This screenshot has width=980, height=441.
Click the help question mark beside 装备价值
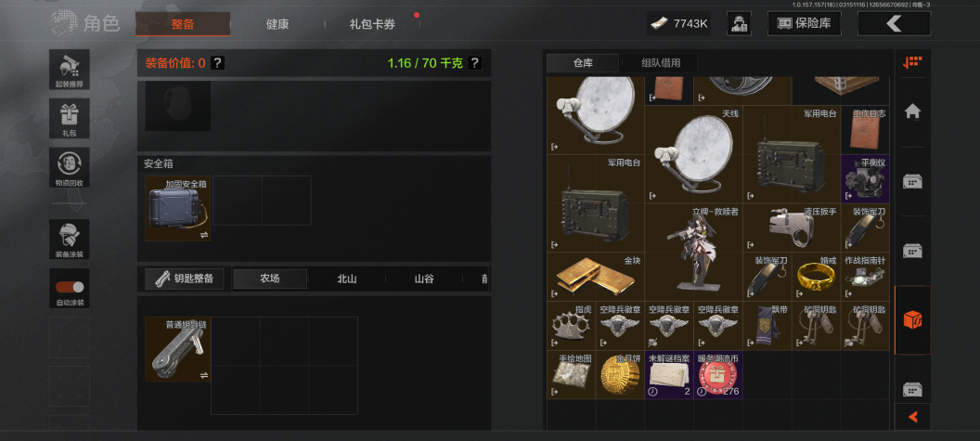coord(217,62)
